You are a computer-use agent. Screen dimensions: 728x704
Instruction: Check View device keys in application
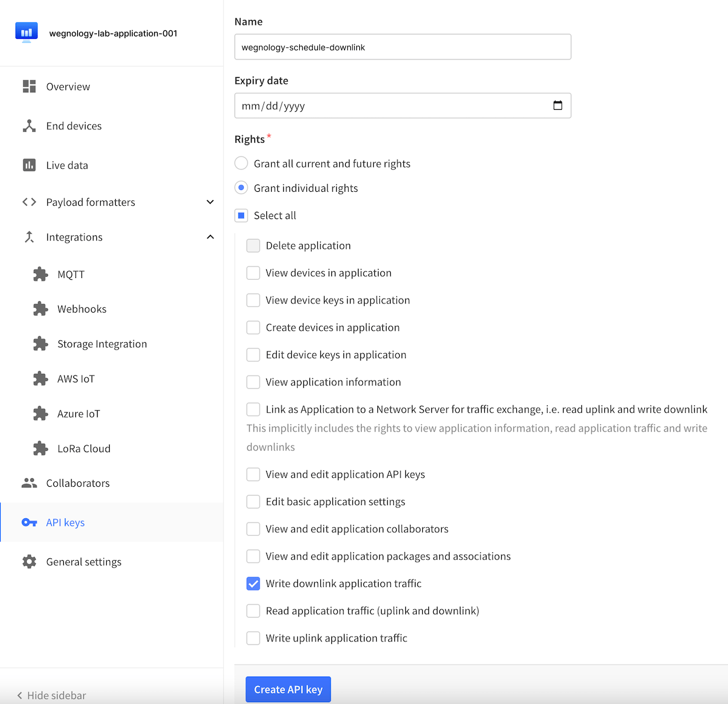(253, 300)
